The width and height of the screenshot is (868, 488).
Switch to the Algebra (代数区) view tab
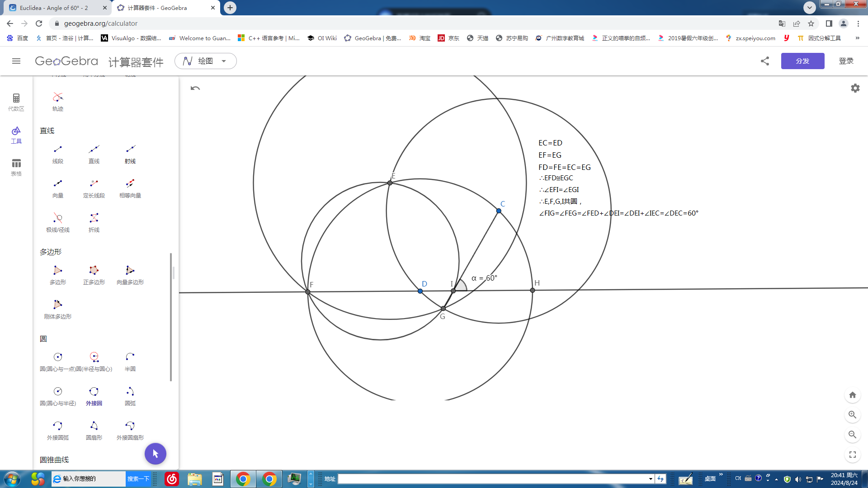pos(16,102)
